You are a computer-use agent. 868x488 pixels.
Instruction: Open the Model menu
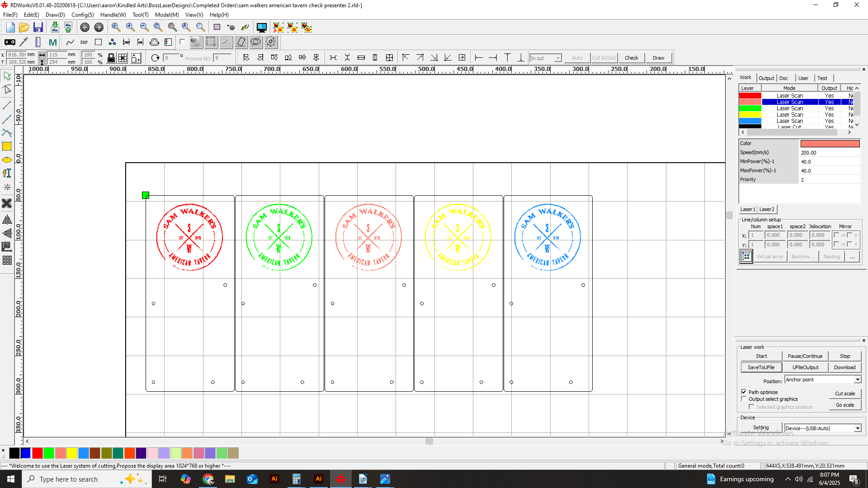167,15
